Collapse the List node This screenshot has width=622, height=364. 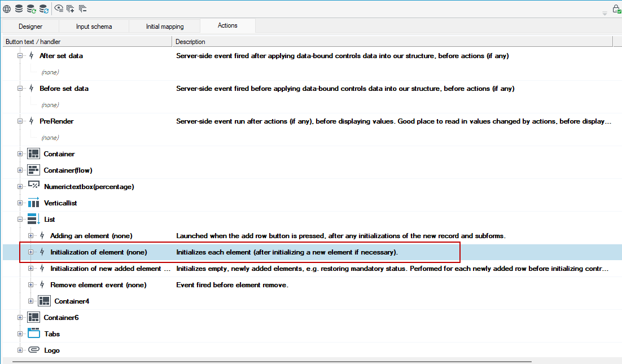[20, 220]
